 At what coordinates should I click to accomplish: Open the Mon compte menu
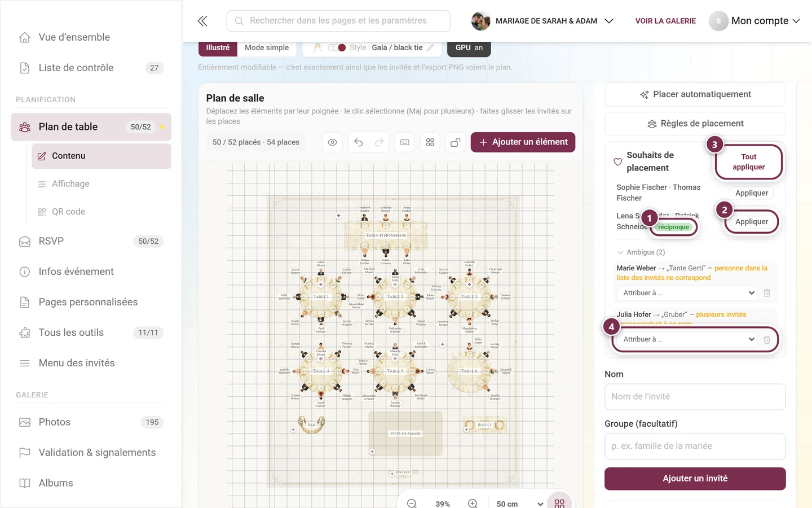755,21
